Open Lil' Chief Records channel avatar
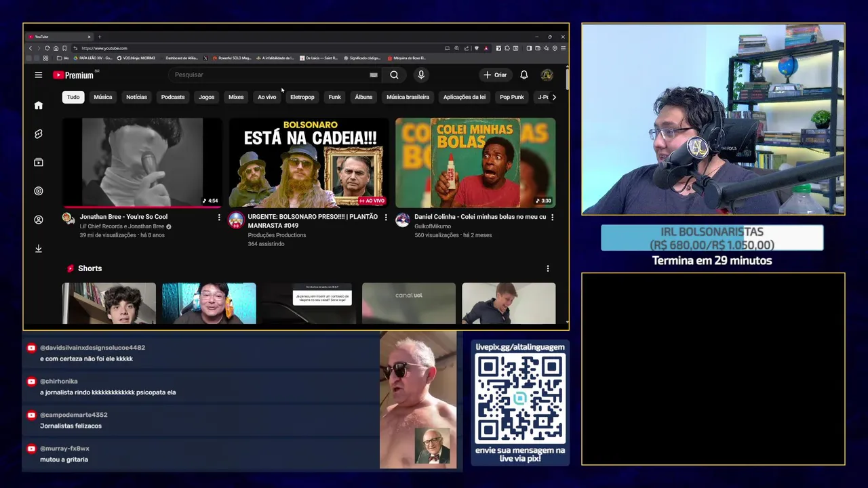Viewport: 868px width, 488px height. click(x=68, y=218)
